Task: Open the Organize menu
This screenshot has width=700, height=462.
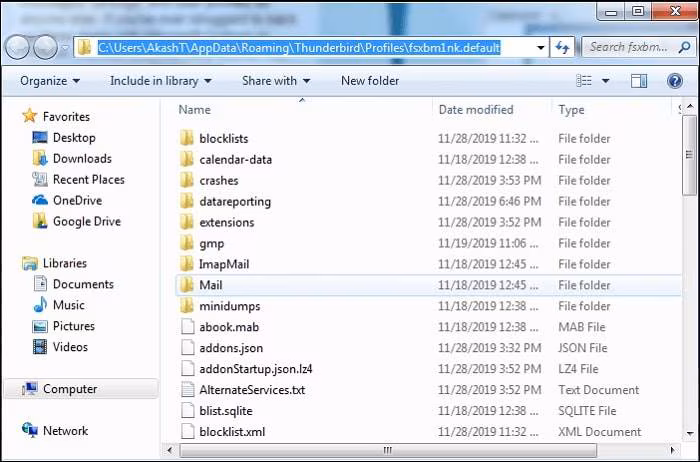Action: 50,81
